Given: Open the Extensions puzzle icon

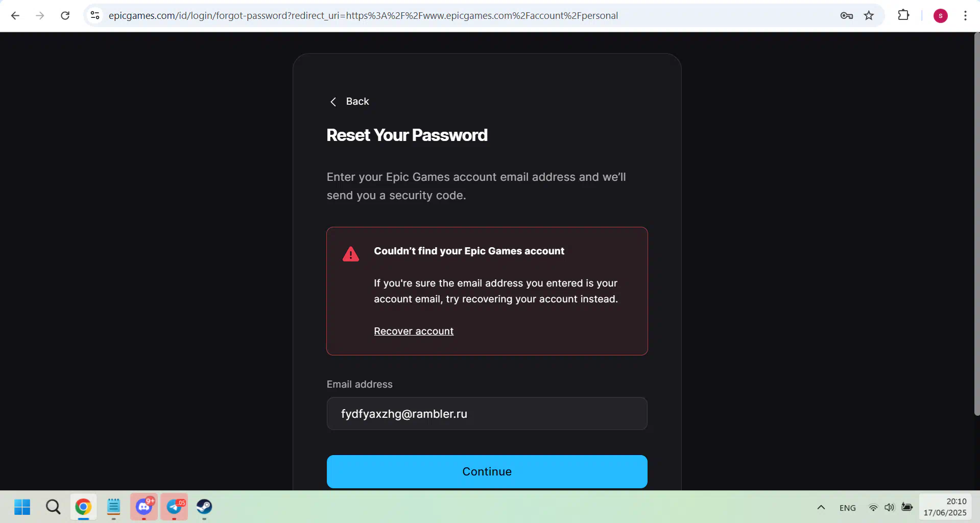Looking at the screenshot, I should tap(903, 15).
